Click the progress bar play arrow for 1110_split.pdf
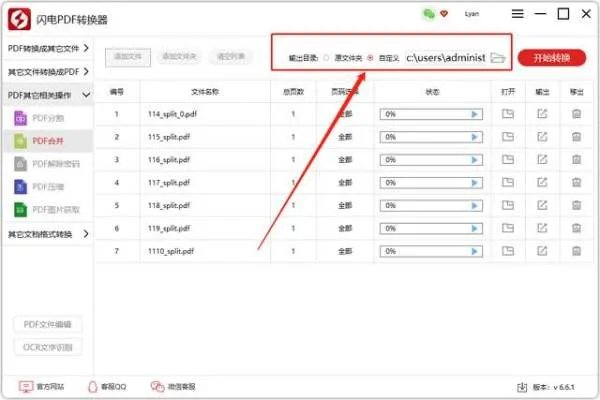This screenshot has height=400, width=600. (474, 251)
